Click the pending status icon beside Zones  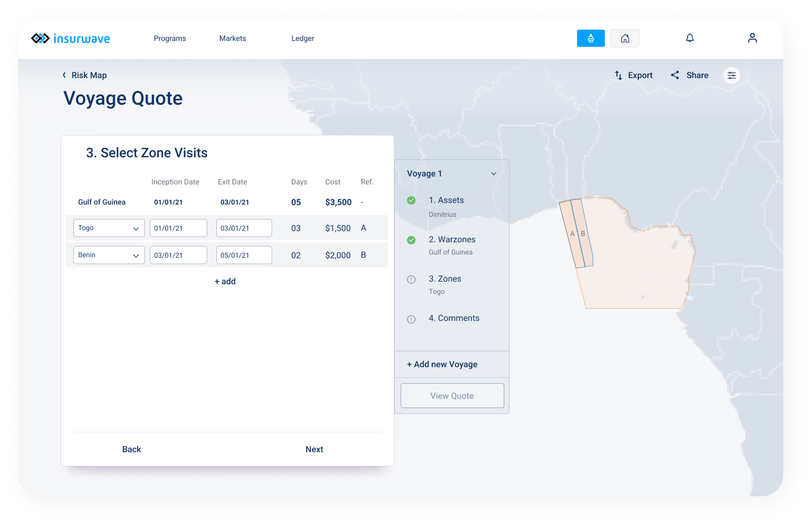(x=411, y=280)
